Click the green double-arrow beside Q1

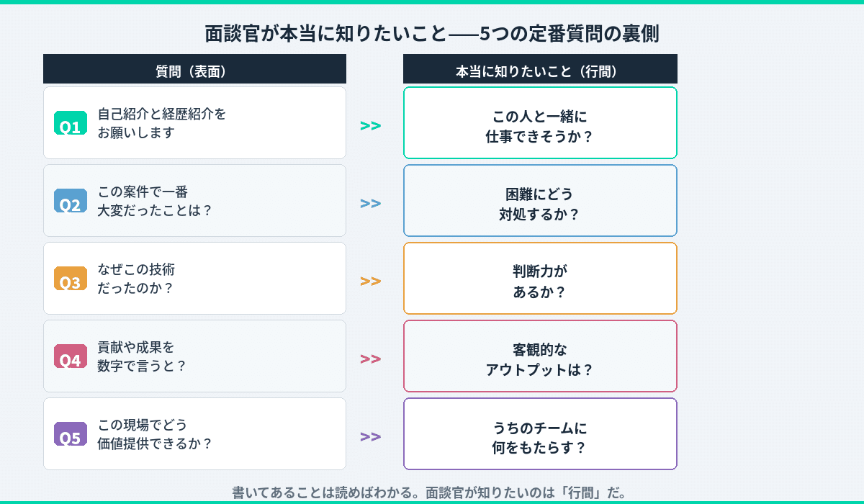[x=370, y=126]
